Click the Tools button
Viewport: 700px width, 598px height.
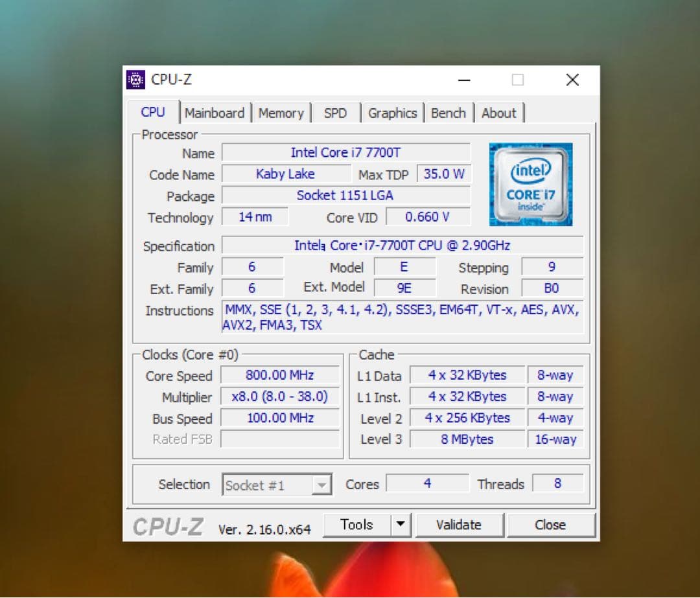point(356,524)
